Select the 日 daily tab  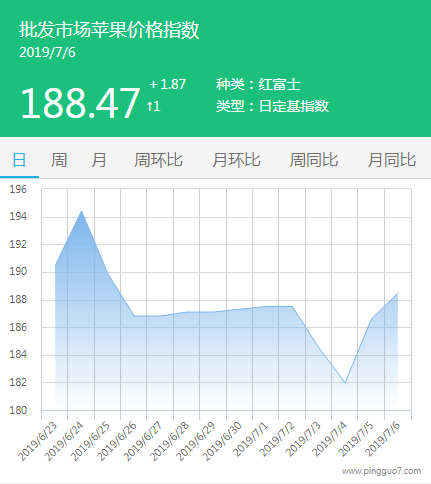tap(19, 160)
